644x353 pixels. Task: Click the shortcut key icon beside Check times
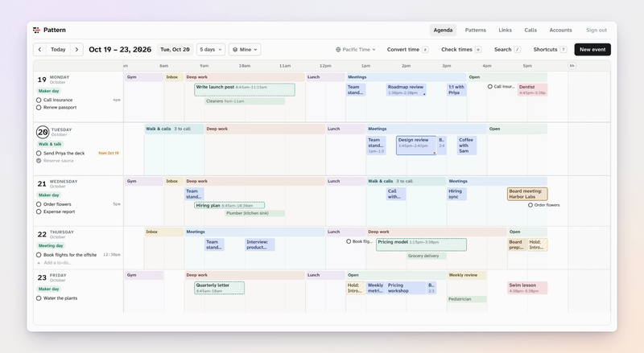click(x=478, y=49)
